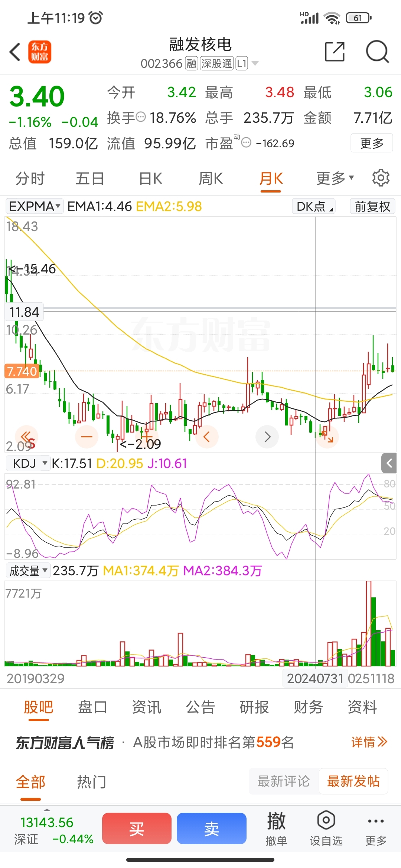401x868 pixels.
Task: Sort posts by 最新发帖
Action: (x=353, y=781)
